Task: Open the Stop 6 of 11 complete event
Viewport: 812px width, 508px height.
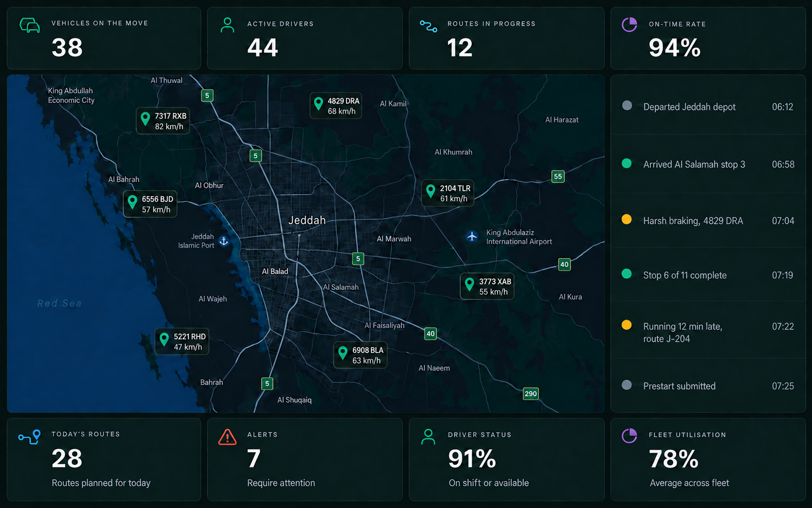Action: (708, 275)
